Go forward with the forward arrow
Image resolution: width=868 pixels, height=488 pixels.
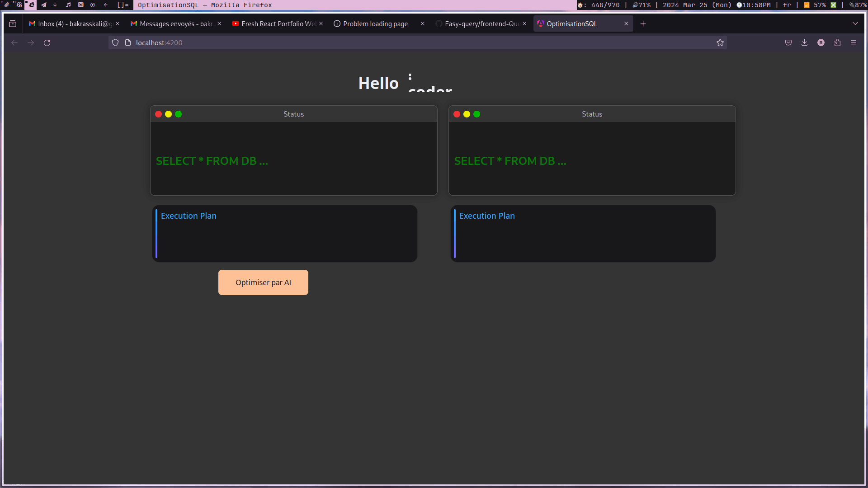click(x=31, y=42)
